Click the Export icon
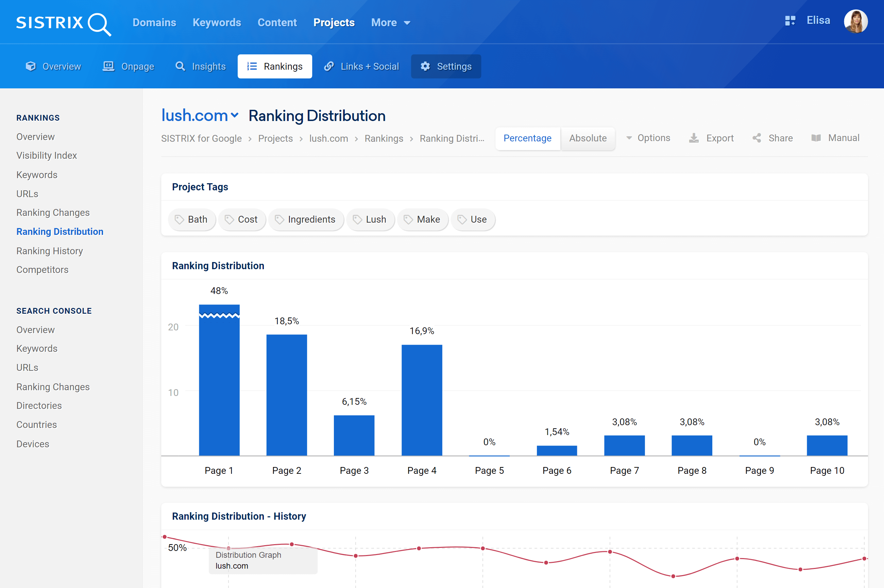This screenshot has height=588, width=884. [694, 138]
